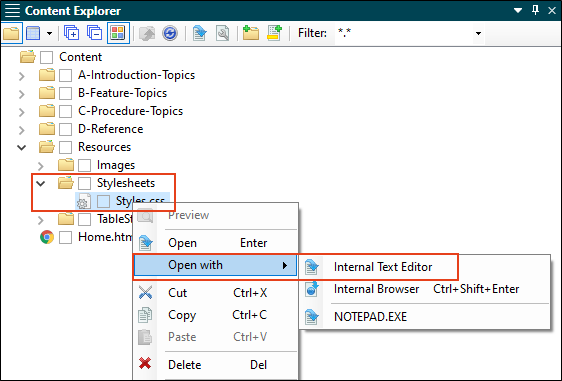This screenshot has height=381, width=562.
Task: Click the Images folder icon
Action: (x=66, y=165)
